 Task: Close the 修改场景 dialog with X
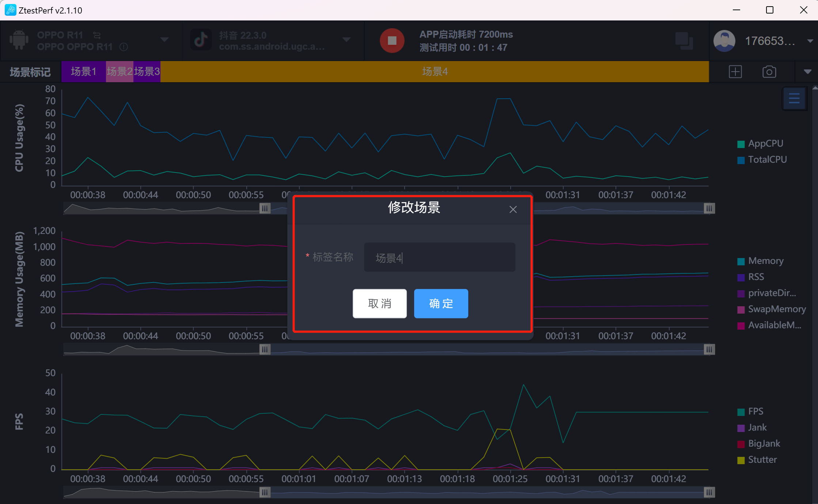(513, 209)
